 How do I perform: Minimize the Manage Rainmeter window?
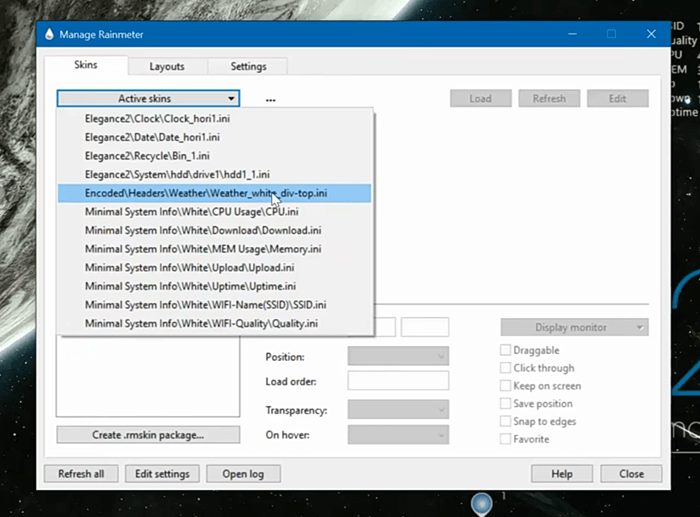[572, 34]
